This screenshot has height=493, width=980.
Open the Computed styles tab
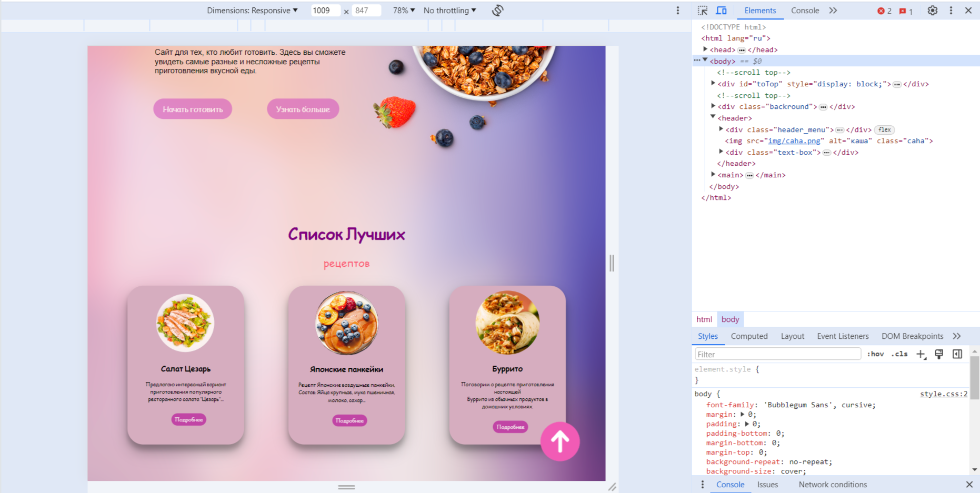[749, 336]
